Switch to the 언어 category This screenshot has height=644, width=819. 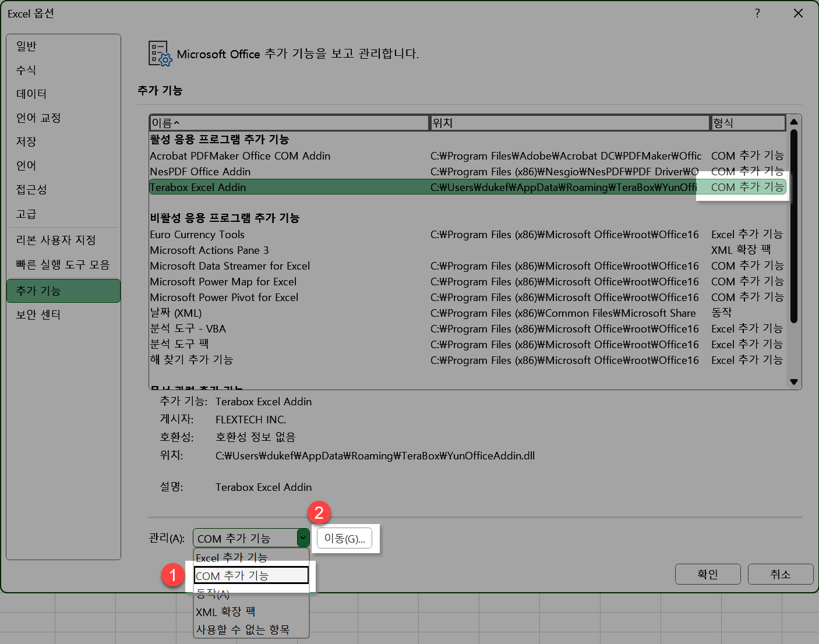click(x=63, y=165)
